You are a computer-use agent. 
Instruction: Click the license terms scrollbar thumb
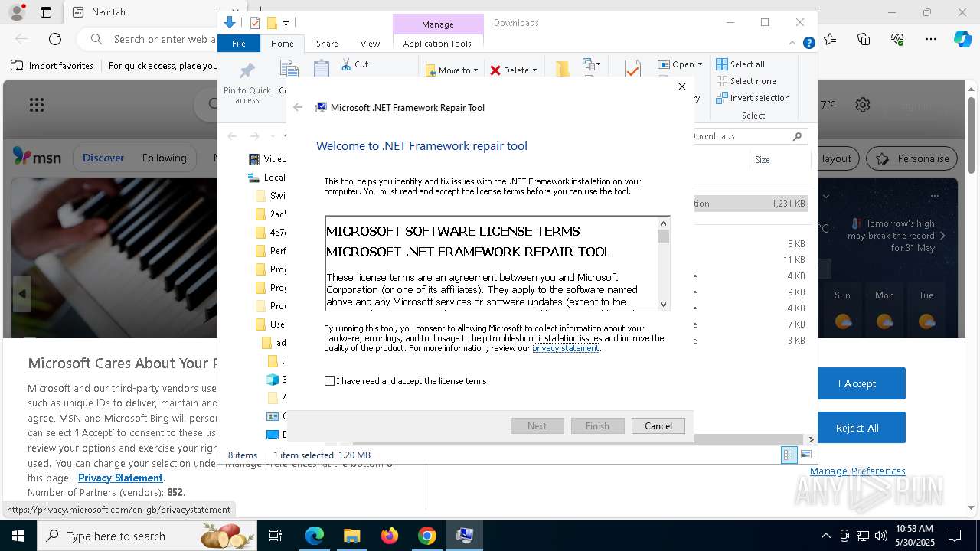click(663, 236)
